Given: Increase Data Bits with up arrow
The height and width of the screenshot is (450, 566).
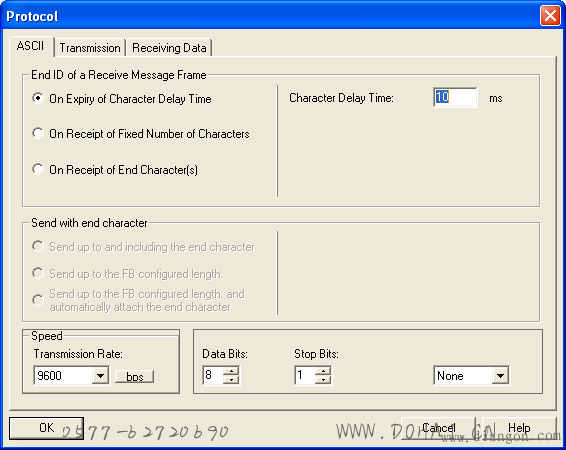Looking at the screenshot, I should [231, 371].
